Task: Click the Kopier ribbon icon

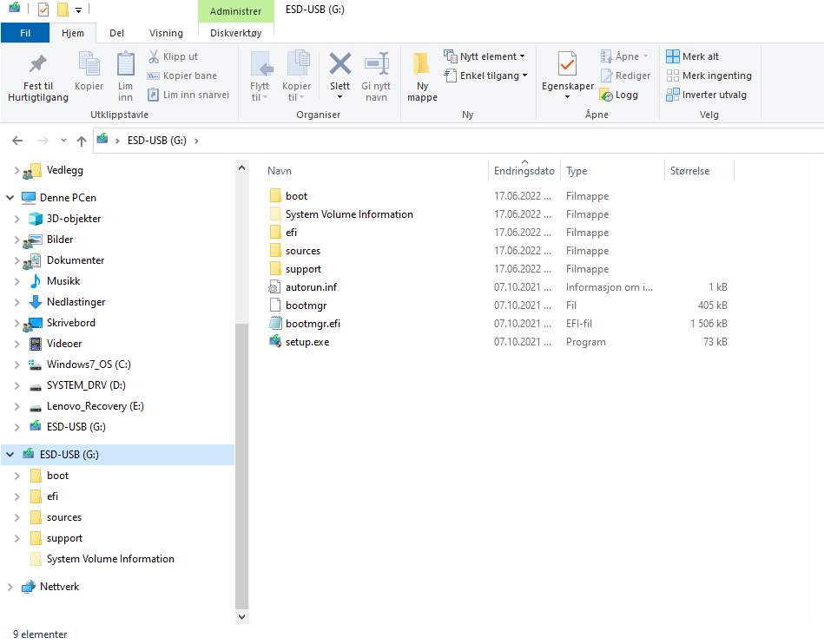Action: [x=89, y=64]
